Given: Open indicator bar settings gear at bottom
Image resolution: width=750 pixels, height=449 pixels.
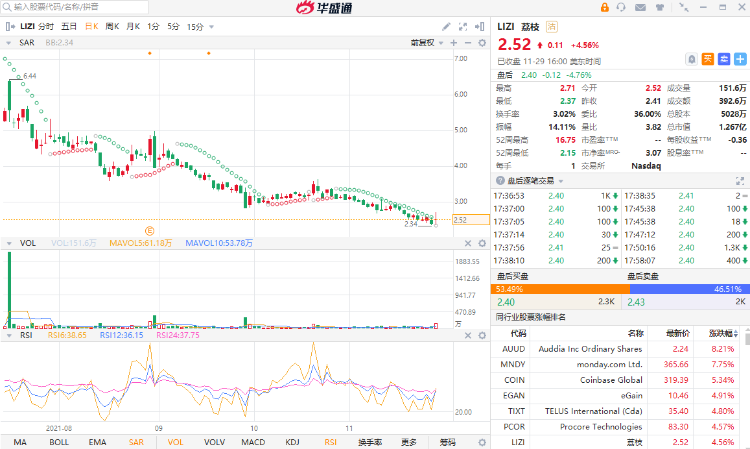Looking at the screenshot, I should [482, 442].
